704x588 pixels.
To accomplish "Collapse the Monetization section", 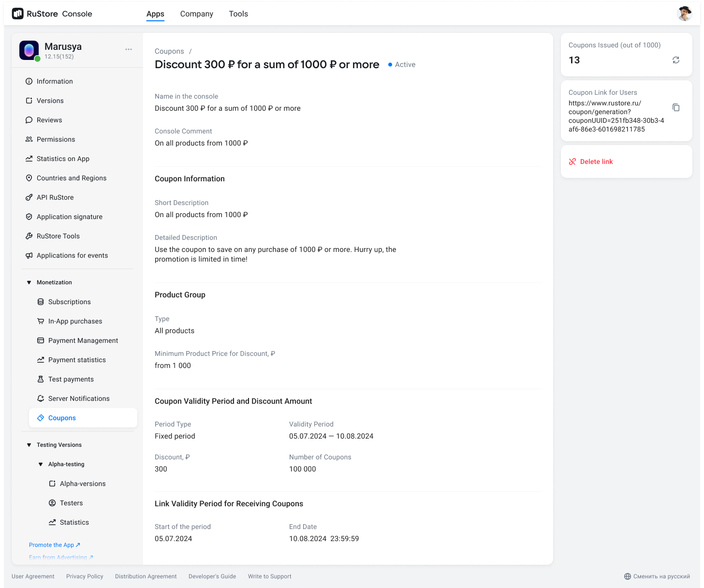I will (x=29, y=282).
